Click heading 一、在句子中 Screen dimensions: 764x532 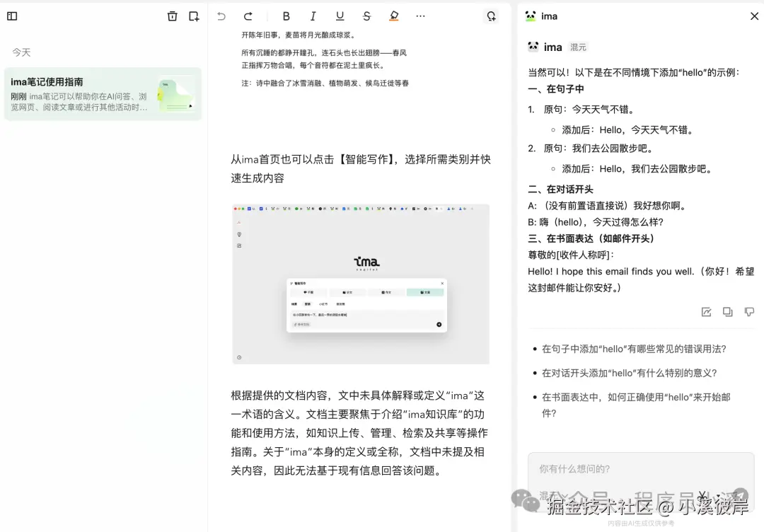556,89
